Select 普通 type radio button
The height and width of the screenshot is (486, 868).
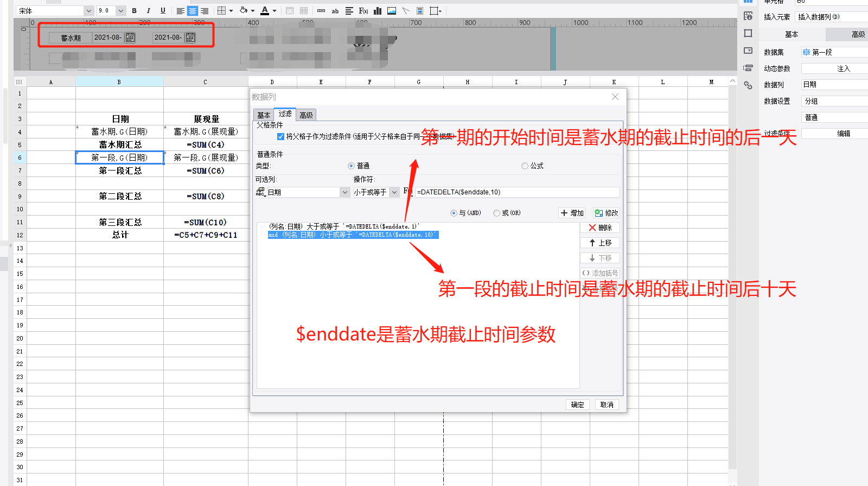pos(351,166)
